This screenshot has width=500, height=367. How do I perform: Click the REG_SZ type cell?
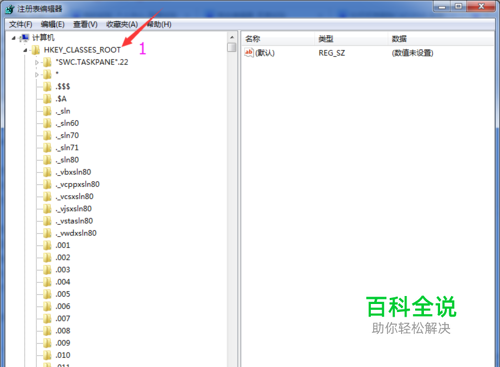point(332,53)
